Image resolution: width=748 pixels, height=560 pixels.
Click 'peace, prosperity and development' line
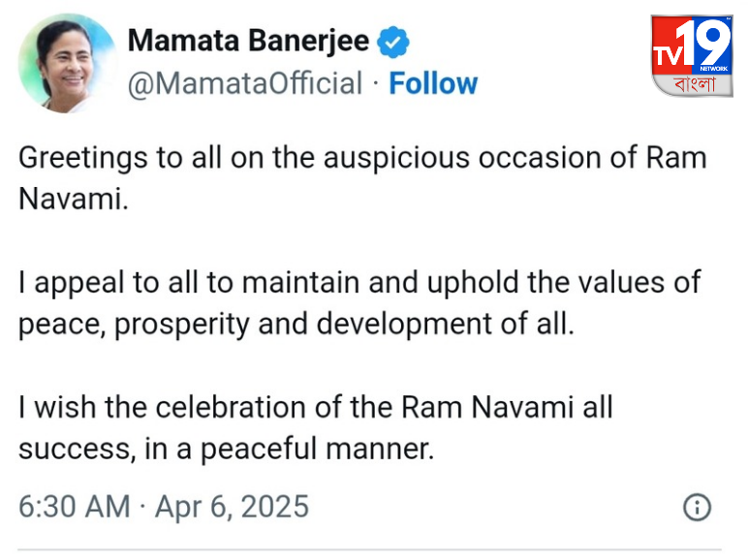tap(296, 325)
